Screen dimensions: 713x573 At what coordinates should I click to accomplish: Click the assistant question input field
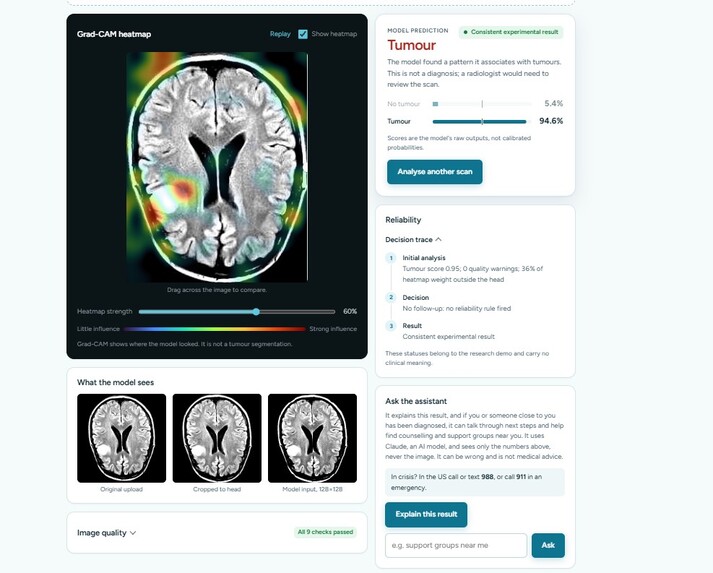click(456, 545)
